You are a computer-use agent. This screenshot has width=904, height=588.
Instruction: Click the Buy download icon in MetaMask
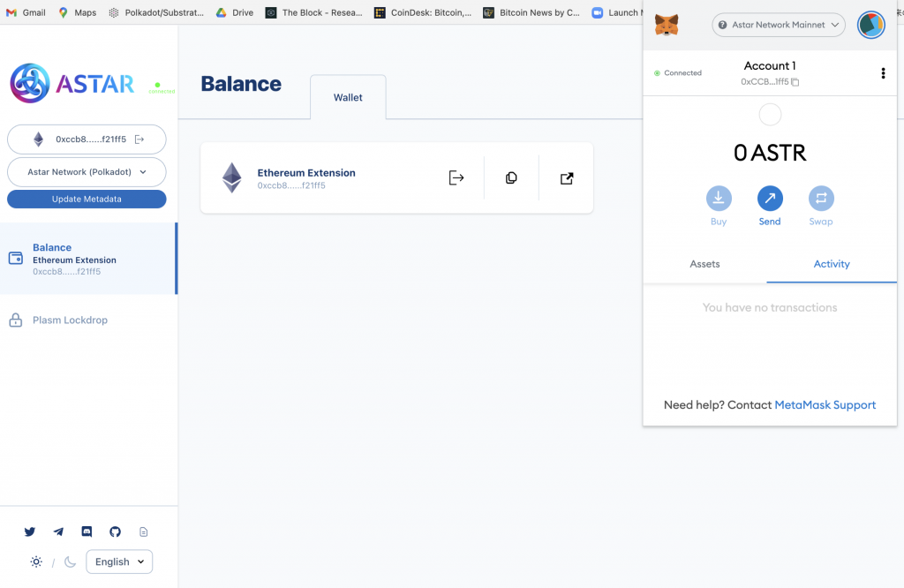coord(719,198)
